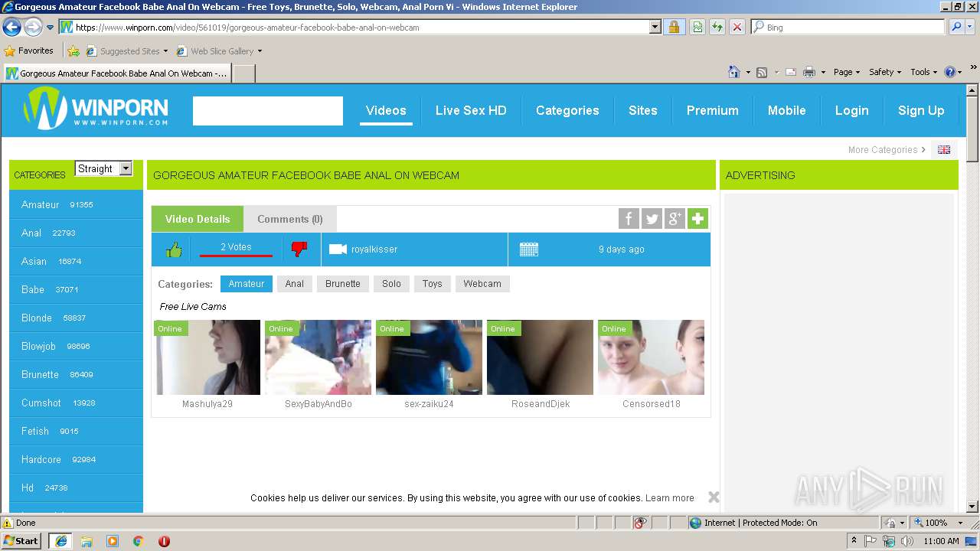Select Premium in site navigation
The width and height of the screenshot is (980, 551).
713,110
